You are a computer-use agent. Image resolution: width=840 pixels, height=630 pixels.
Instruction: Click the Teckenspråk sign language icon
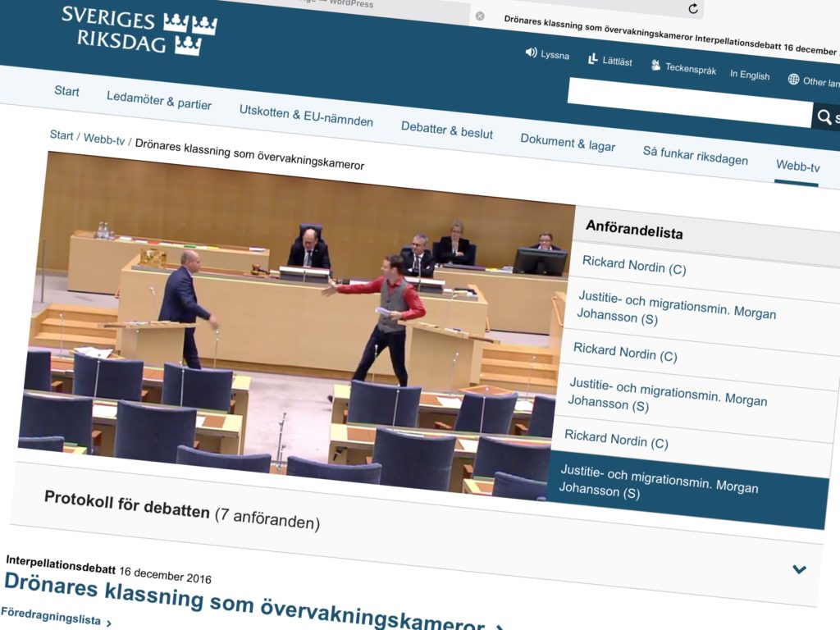click(655, 66)
